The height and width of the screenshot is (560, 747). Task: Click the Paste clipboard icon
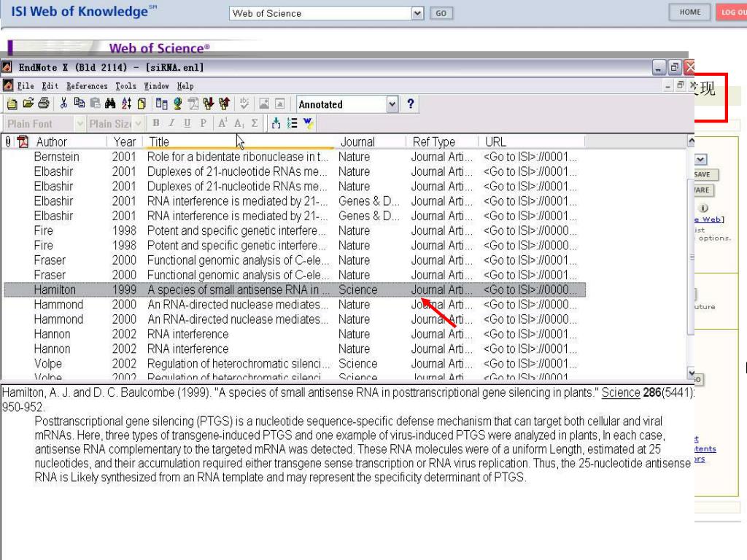click(x=95, y=104)
